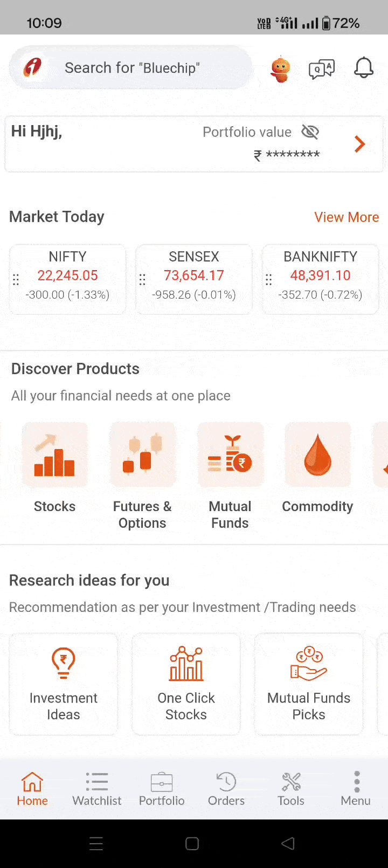The height and width of the screenshot is (868, 388).
Task: Switch to the Portfolio tab
Action: click(162, 789)
